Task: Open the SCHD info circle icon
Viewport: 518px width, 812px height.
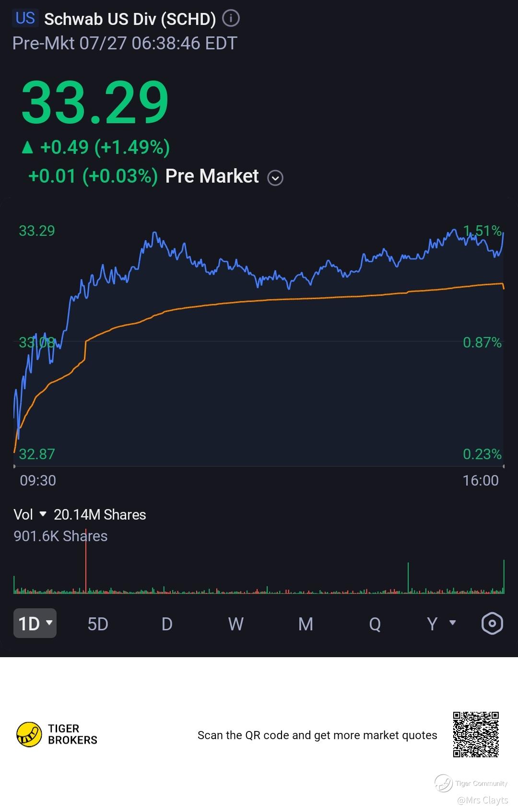Action: 231,19
